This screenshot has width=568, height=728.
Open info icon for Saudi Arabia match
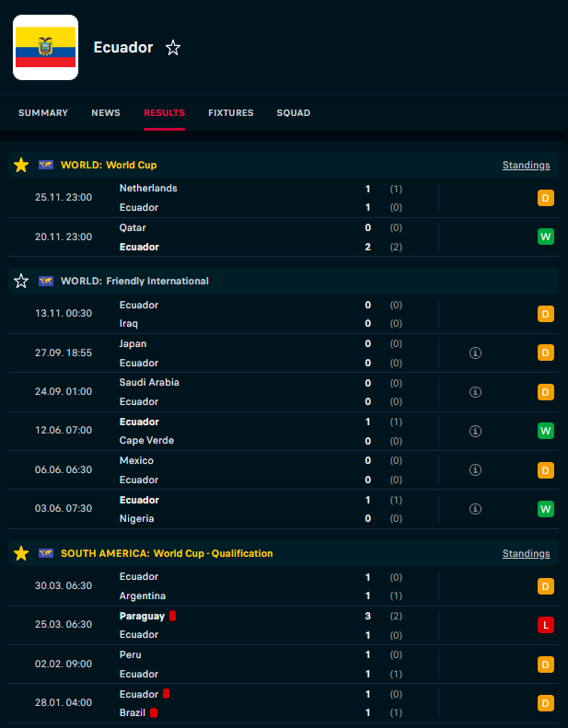475,392
